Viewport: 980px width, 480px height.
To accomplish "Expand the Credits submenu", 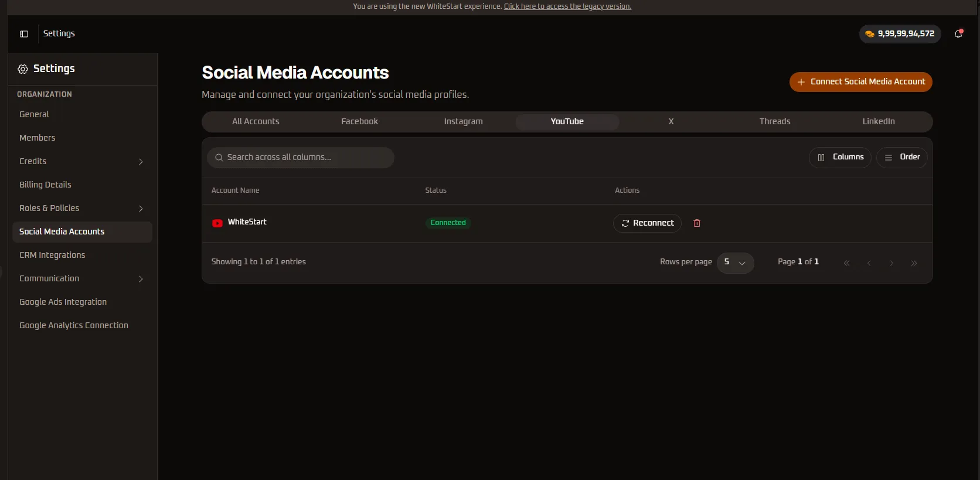I will [141, 162].
